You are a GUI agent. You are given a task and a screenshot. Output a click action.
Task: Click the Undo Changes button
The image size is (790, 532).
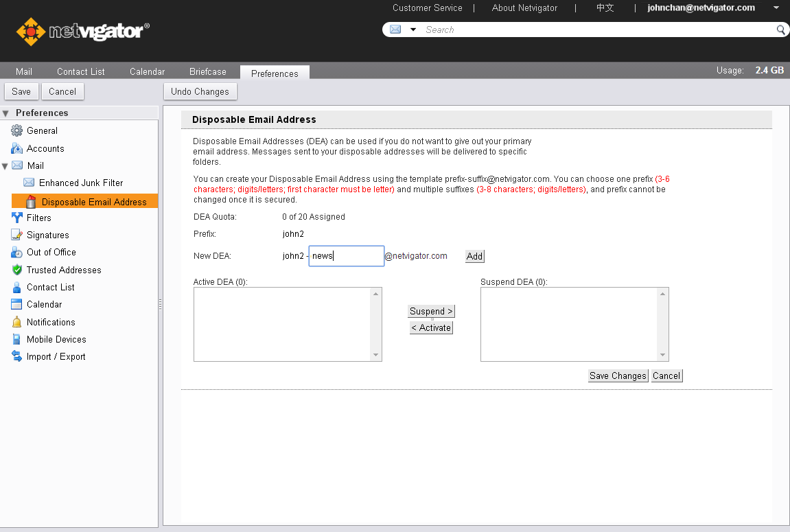pyautogui.click(x=200, y=91)
